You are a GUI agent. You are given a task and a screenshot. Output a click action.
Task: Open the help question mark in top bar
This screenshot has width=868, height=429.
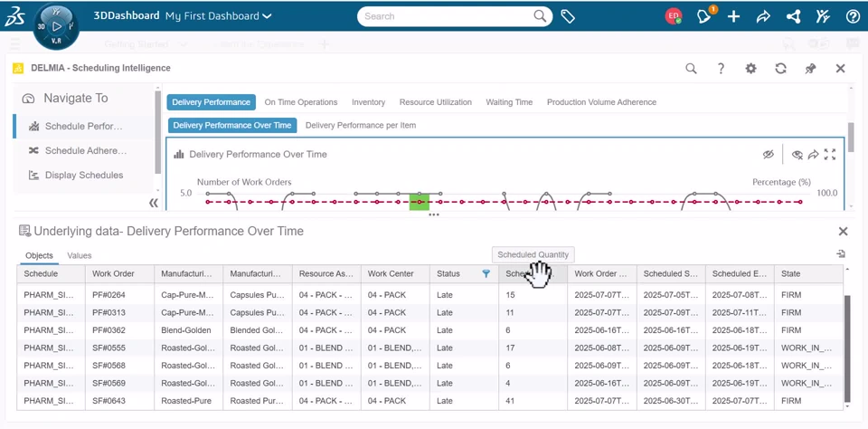pyautogui.click(x=853, y=16)
